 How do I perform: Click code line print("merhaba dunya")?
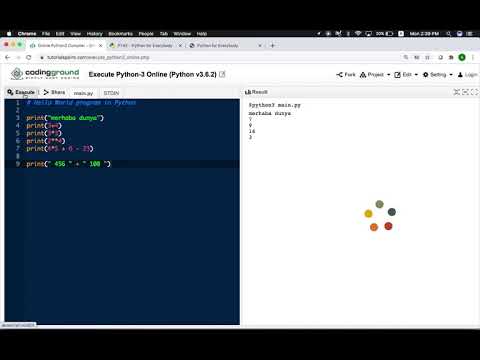pos(65,118)
